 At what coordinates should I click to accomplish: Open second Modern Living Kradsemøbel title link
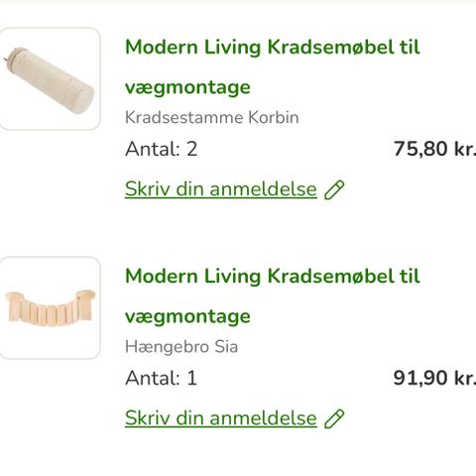click(273, 297)
